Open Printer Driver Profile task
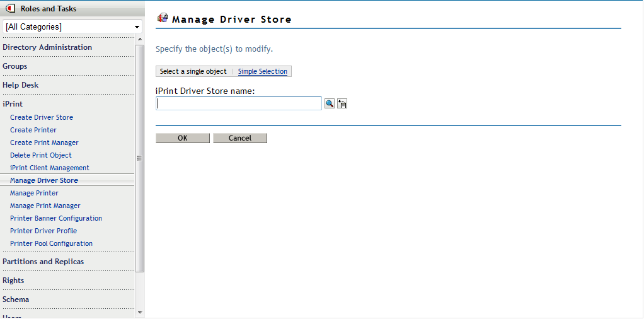 pos(43,231)
